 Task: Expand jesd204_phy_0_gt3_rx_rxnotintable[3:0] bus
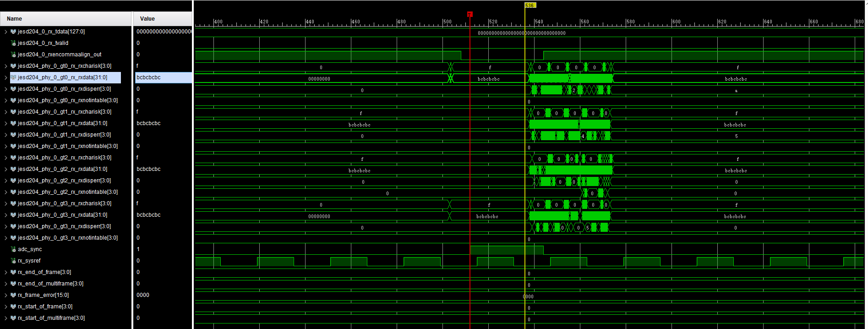pyautogui.click(x=5, y=238)
